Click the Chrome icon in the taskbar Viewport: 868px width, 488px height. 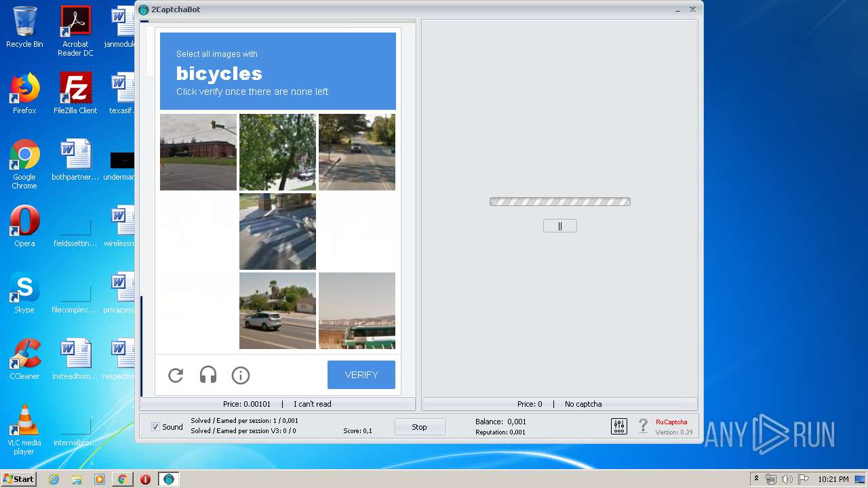(122, 479)
